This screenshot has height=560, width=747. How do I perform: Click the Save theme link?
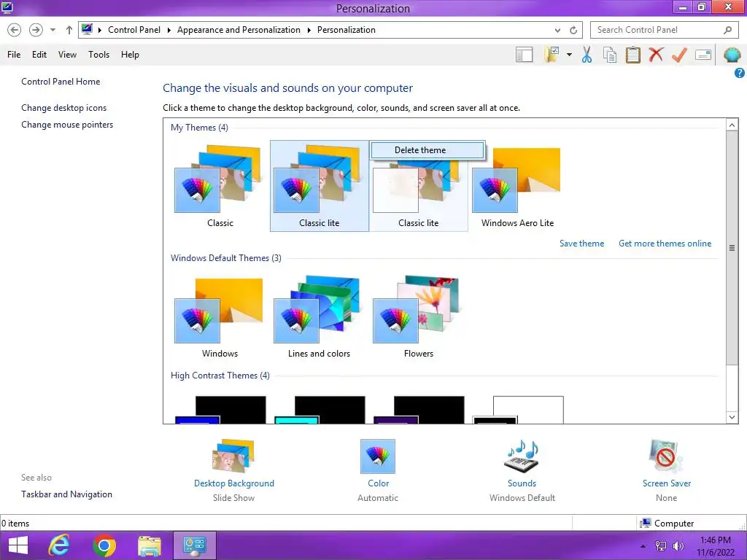click(581, 244)
